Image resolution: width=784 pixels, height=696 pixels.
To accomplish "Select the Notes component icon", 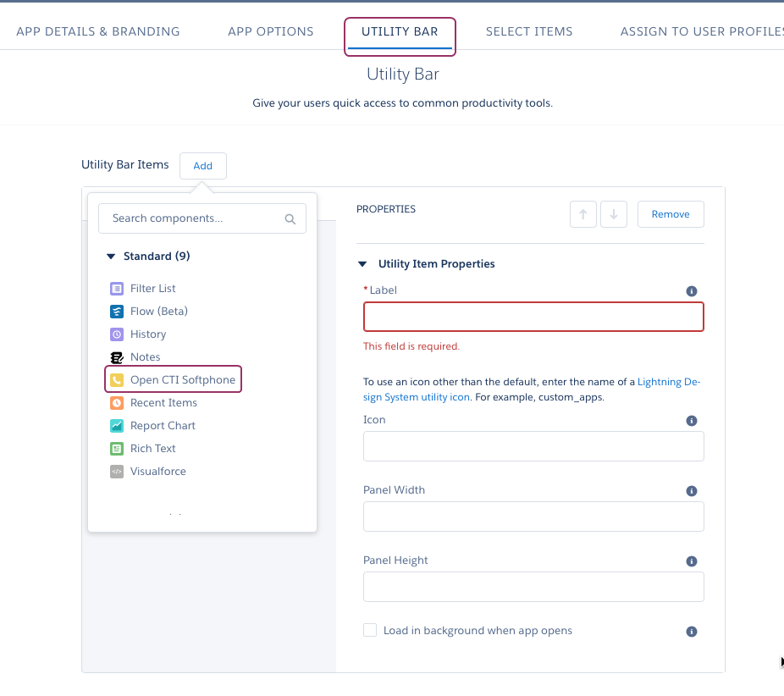I will click(117, 357).
